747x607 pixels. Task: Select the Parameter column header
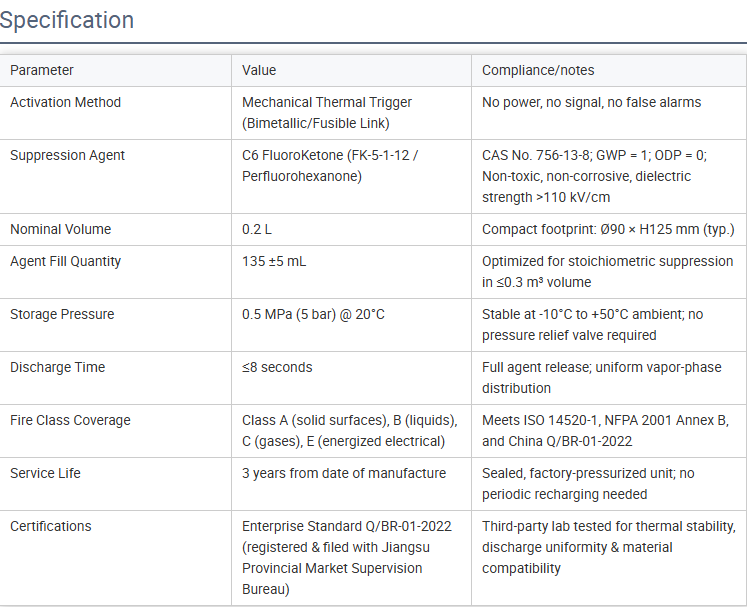(x=42, y=71)
